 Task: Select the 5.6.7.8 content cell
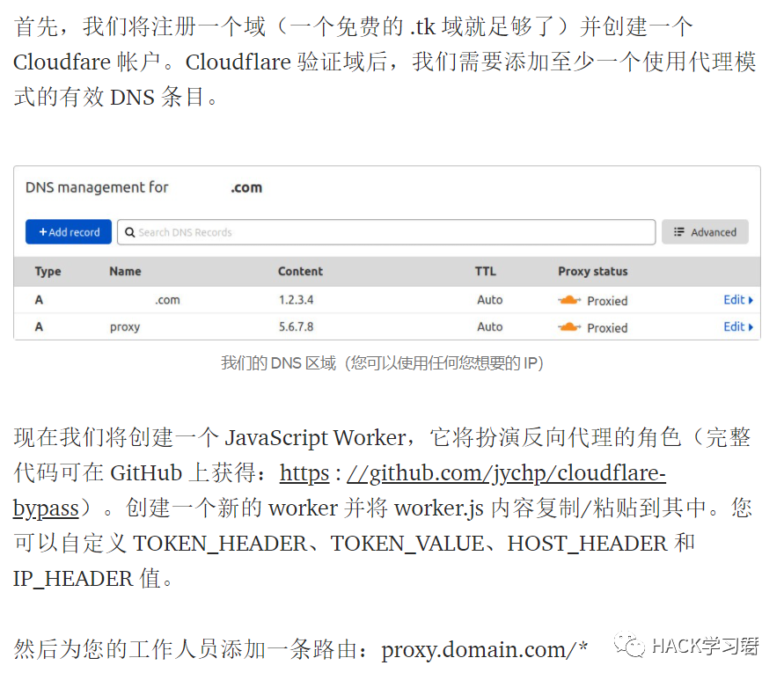296,327
